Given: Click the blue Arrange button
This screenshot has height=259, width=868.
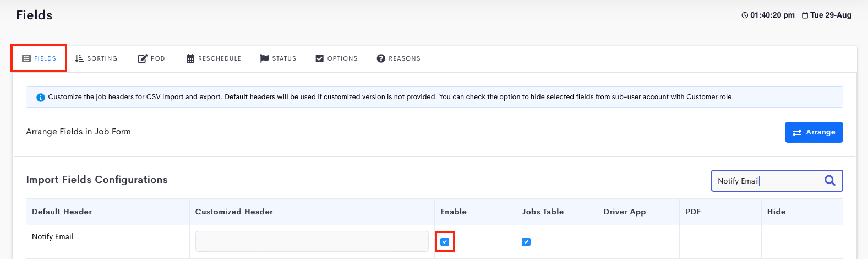Looking at the screenshot, I should coord(814,132).
